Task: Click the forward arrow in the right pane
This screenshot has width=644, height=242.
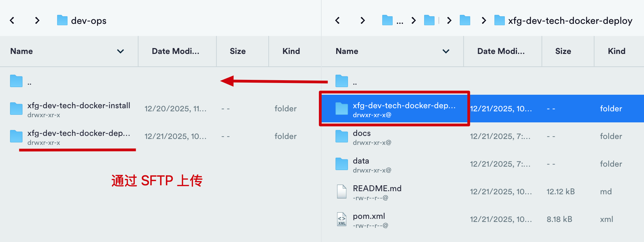Action: [x=363, y=21]
